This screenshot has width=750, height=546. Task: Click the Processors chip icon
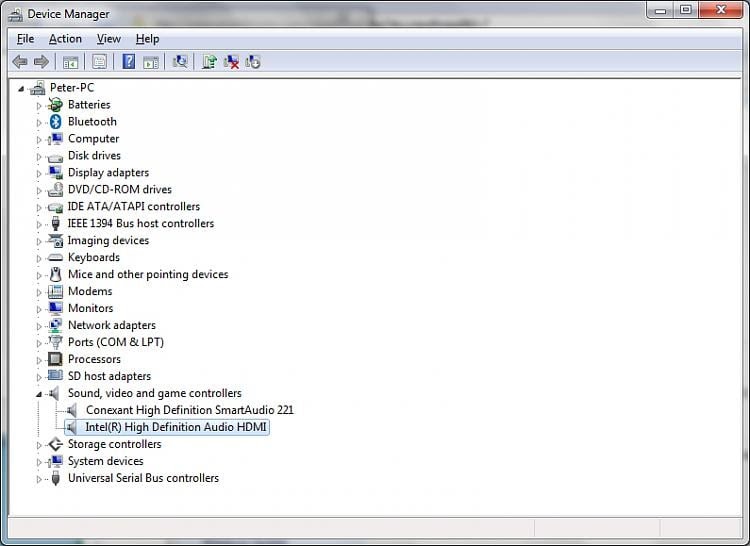pos(55,359)
